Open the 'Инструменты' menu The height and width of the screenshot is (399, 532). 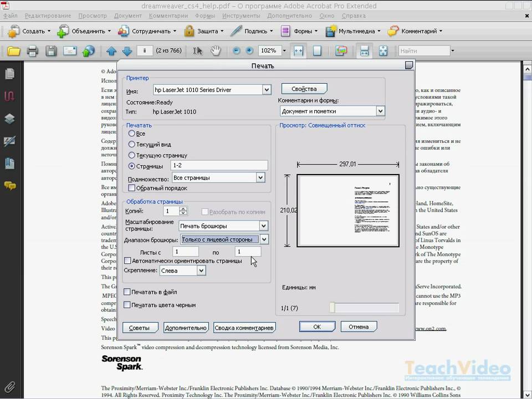[241, 16]
